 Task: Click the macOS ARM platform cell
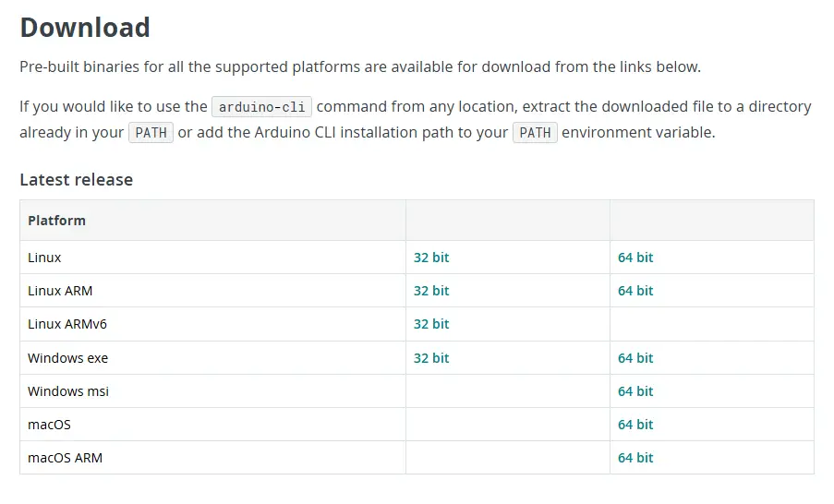(x=212, y=458)
